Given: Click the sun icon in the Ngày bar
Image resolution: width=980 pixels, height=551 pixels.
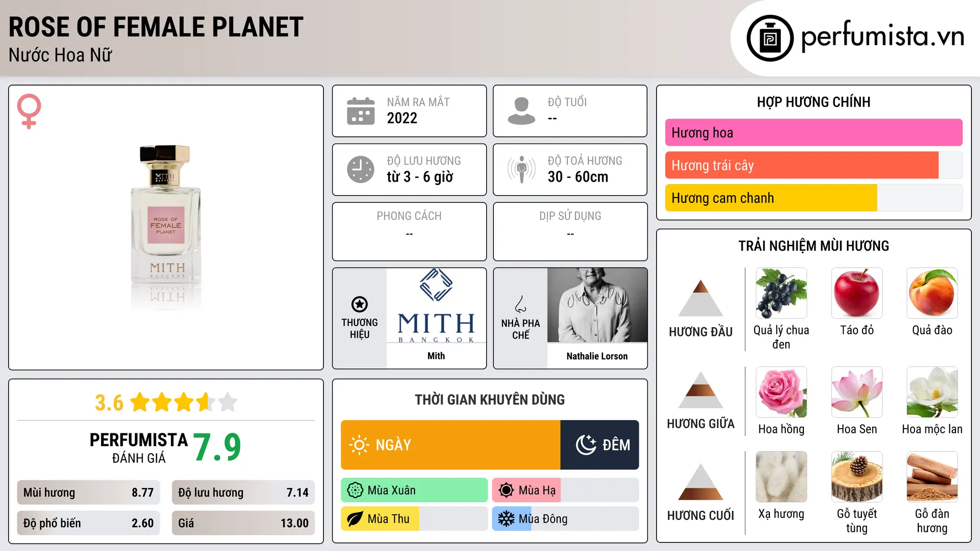Looking at the screenshot, I should point(359,445).
